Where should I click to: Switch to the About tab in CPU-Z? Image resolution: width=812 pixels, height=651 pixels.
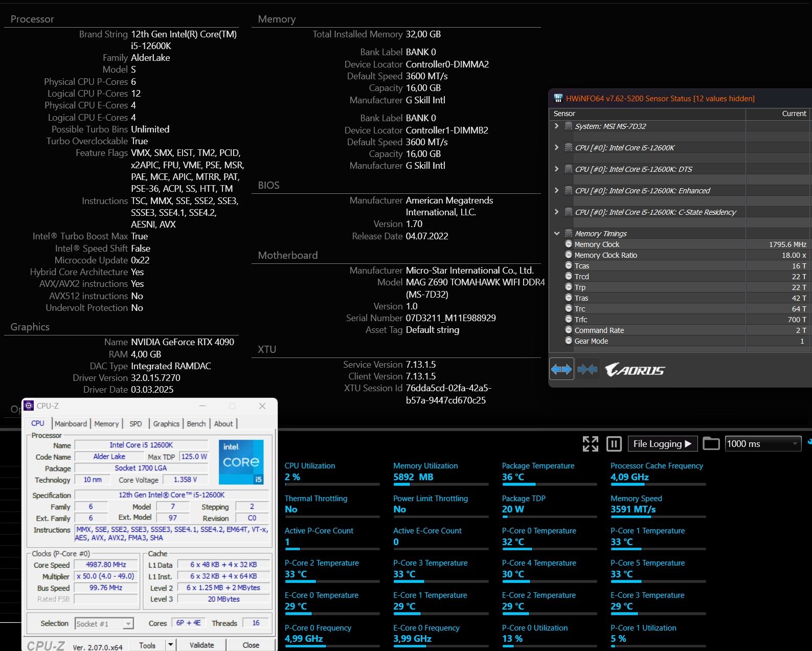point(223,424)
